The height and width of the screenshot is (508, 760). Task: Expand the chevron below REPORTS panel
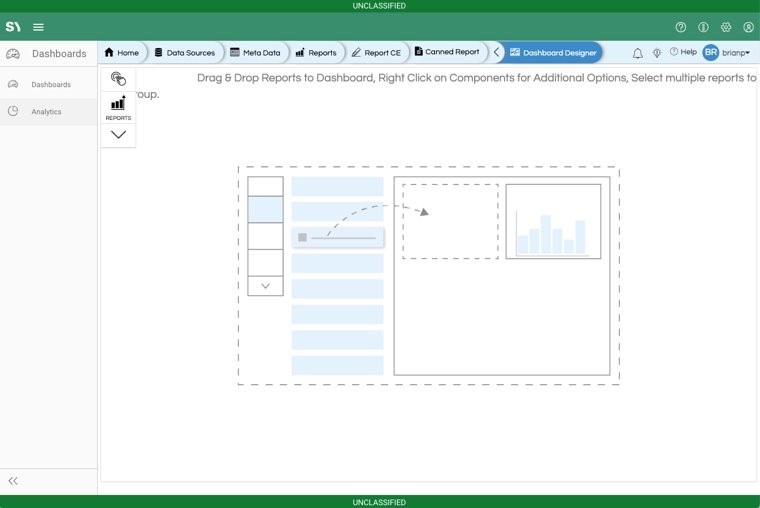[x=118, y=134]
